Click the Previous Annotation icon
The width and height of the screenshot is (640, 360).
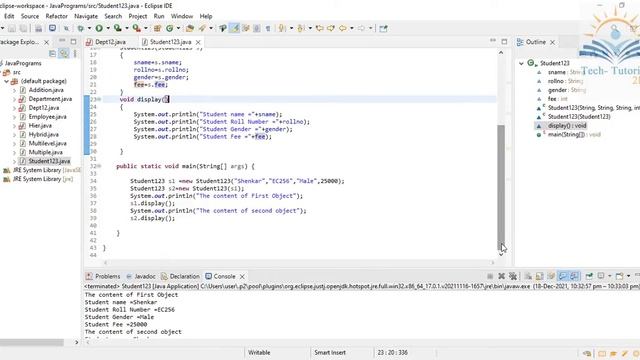[300, 28]
